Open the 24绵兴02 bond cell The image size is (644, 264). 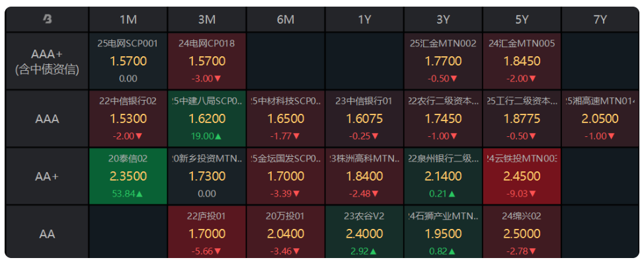point(522,232)
